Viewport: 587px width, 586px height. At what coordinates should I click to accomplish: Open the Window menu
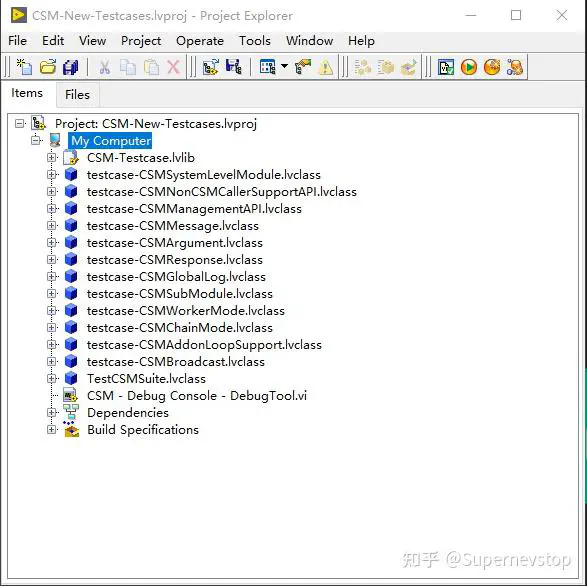[309, 40]
